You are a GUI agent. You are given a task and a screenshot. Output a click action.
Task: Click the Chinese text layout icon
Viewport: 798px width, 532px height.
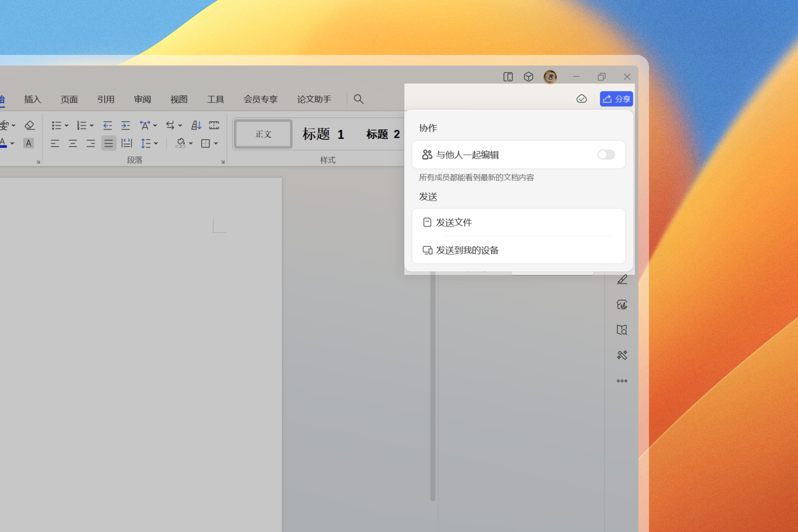(145, 126)
